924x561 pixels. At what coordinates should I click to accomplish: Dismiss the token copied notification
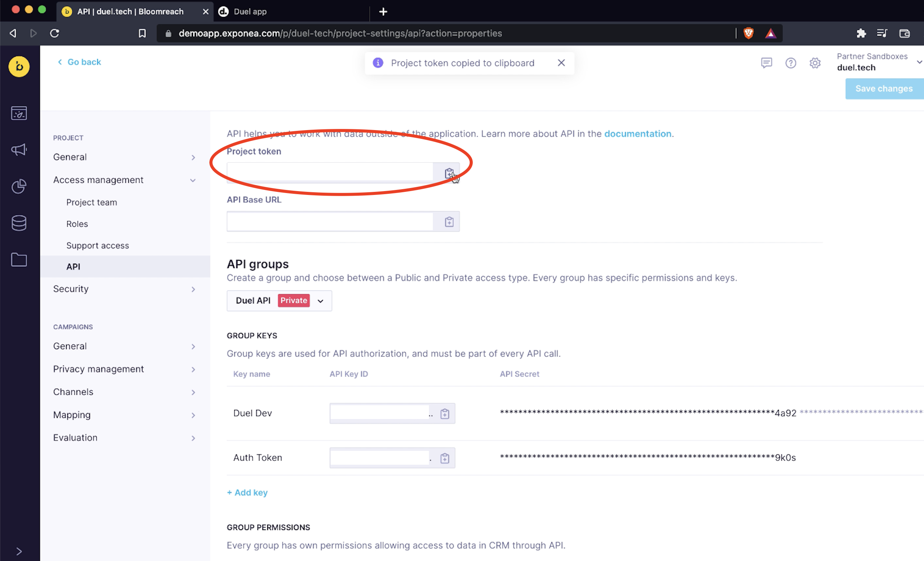(561, 63)
